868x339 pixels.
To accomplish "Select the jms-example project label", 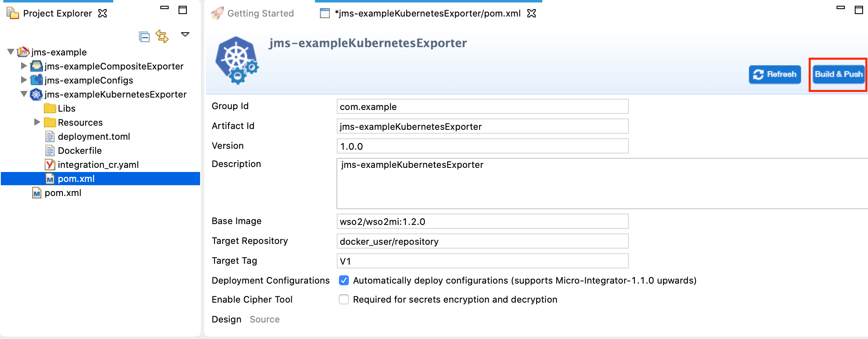I will click(59, 52).
